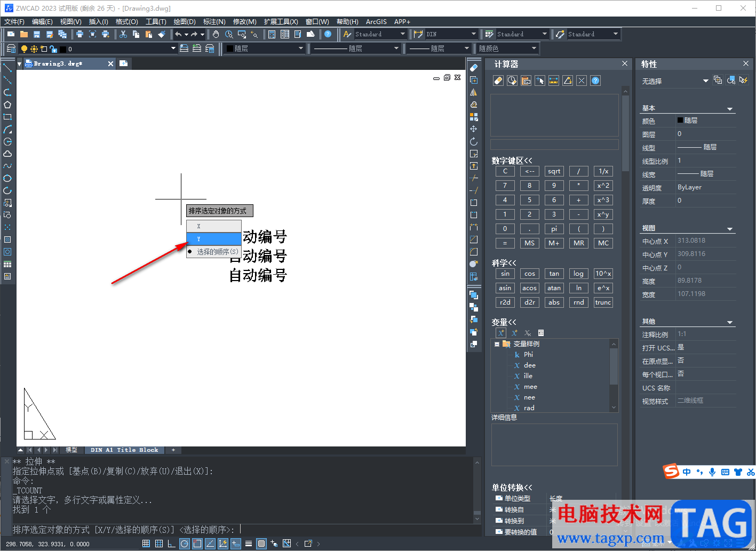Collapse the 基本 properties group
Screen dimensions: 756x551
point(730,108)
